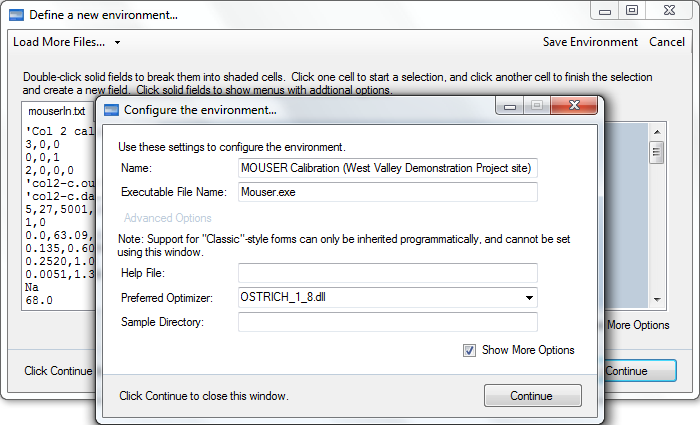The image size is (700, 425).
Task: Click Save Environment in the menu bar
Action: (590, 42)
